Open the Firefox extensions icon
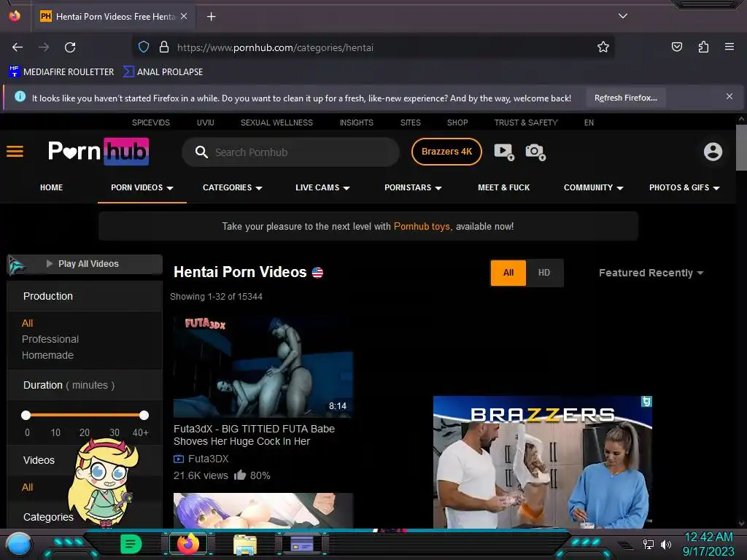Viewport: 747px width, 560px height. coord(703,47)
